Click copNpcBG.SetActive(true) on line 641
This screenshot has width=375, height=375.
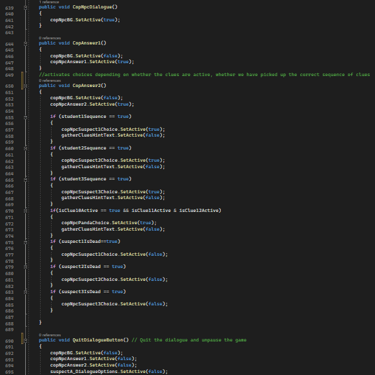85,20
